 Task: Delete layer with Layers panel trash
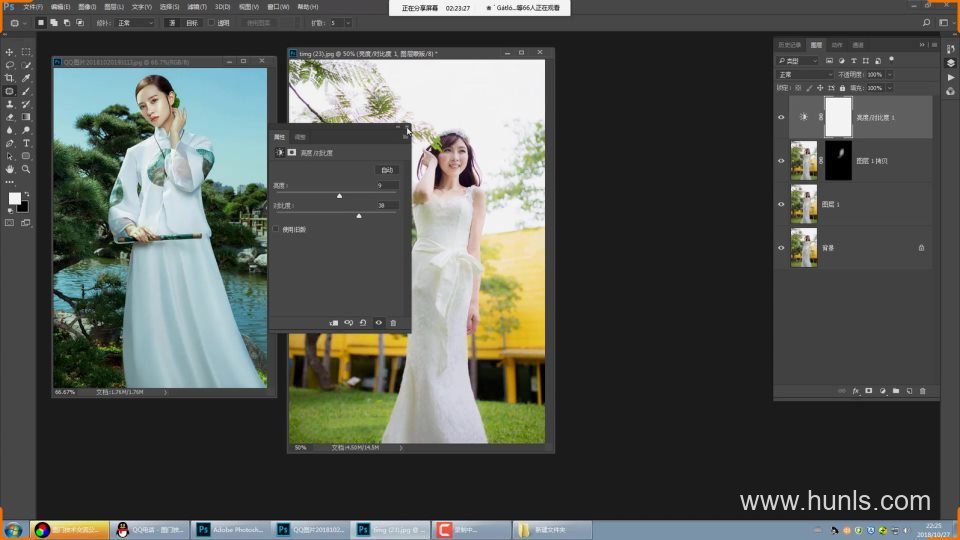(923, 391)
